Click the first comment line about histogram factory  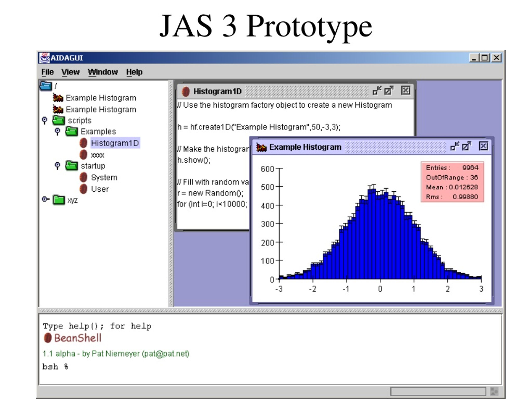[x=285, y=105]
